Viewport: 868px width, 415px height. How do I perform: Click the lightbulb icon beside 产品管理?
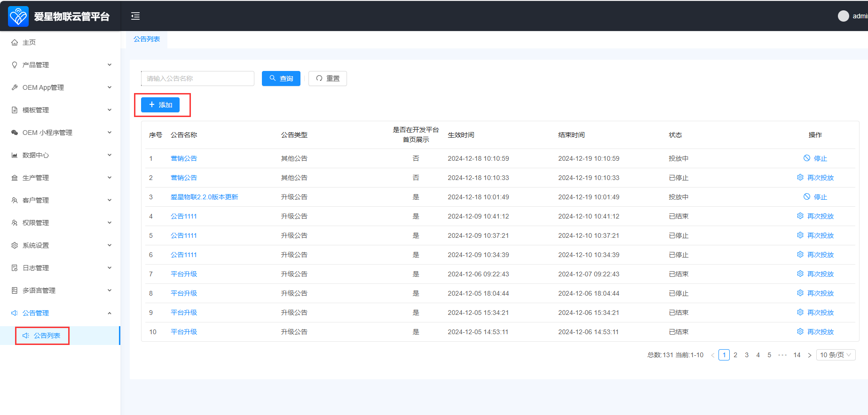point(15,65)
